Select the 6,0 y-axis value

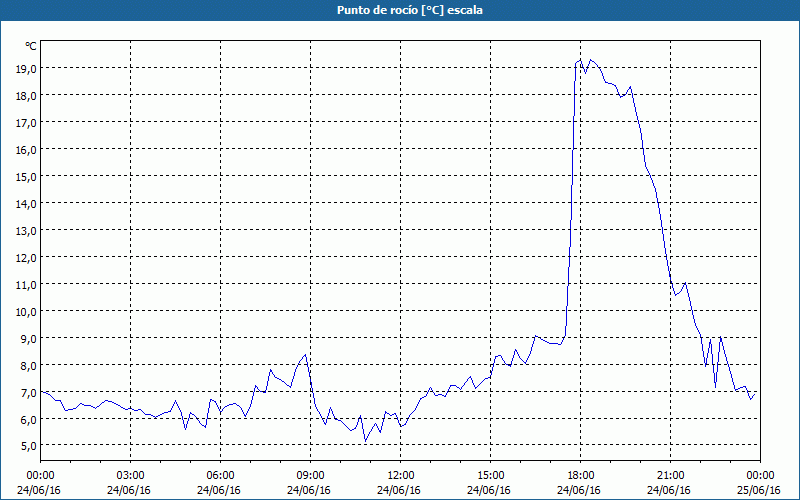29,420
